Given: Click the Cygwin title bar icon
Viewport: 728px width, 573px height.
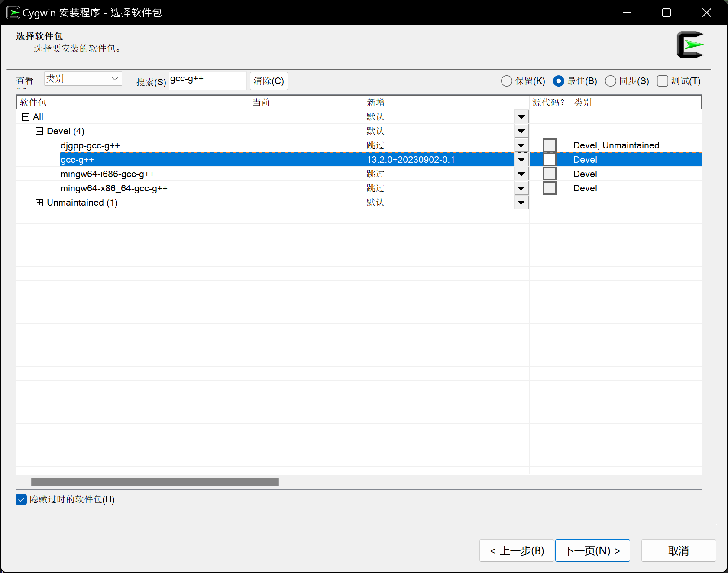Looking at the screenshot, I should pyautogui.click(x=13, y=13).
